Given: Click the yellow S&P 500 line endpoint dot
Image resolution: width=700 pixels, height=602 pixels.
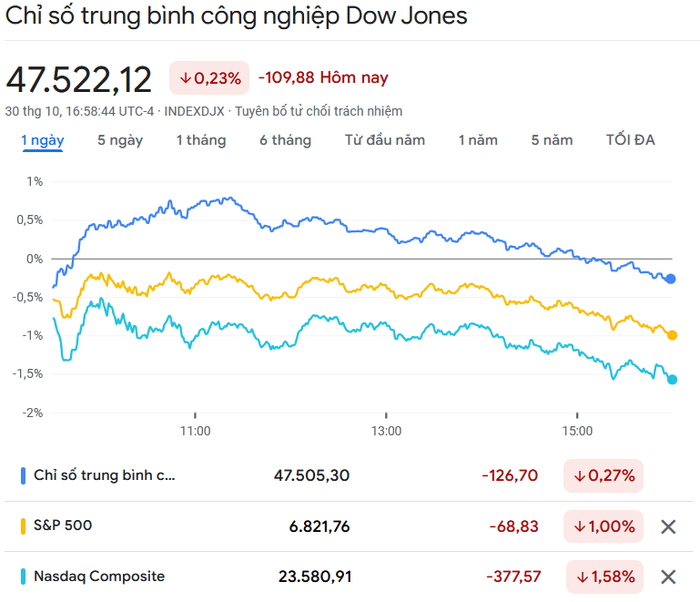Looking at the screenshot, I should 672,335.
